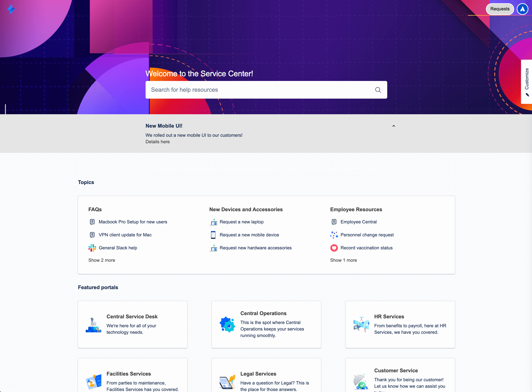Viewport: 532px width, 392px height.
Task: Select Topics section heading
Action: coord(86,182)
